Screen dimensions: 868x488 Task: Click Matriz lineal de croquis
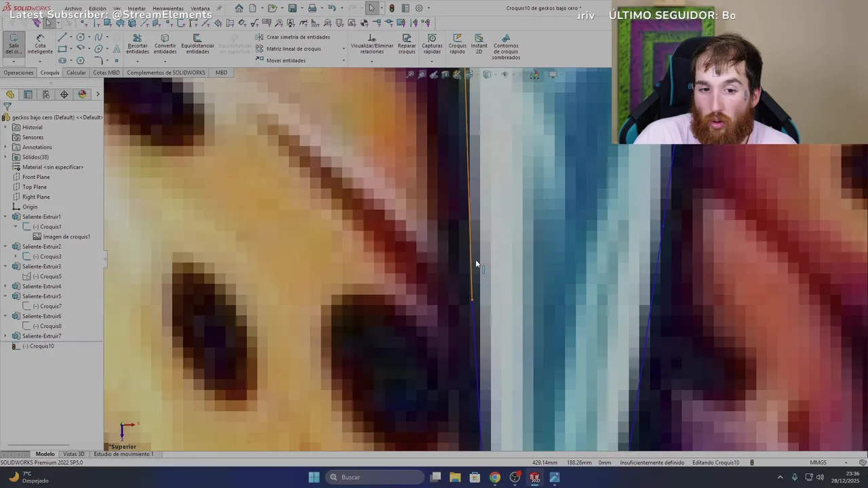click(x=288, y=49)
